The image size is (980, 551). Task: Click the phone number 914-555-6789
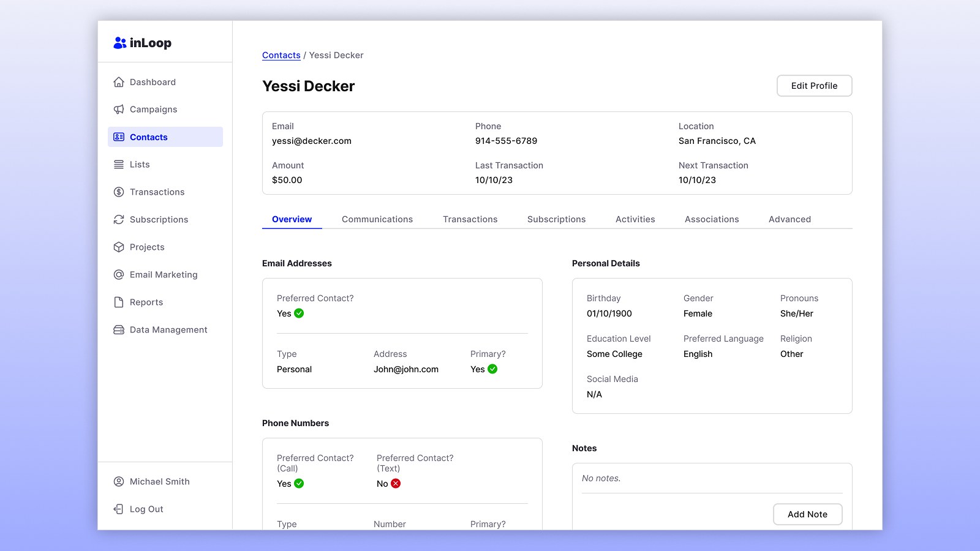click(x=506, y=141)
